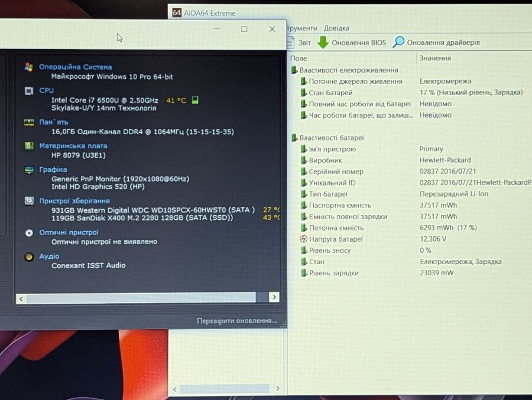
Task: Click icon beside Унікальний ID row
Action: pos(304,183)
